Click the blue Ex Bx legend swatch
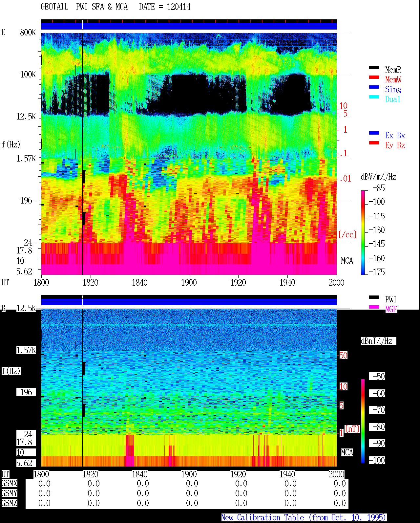Image resolution: width=420 pixels, height=523 pixels. pos(374,133)
